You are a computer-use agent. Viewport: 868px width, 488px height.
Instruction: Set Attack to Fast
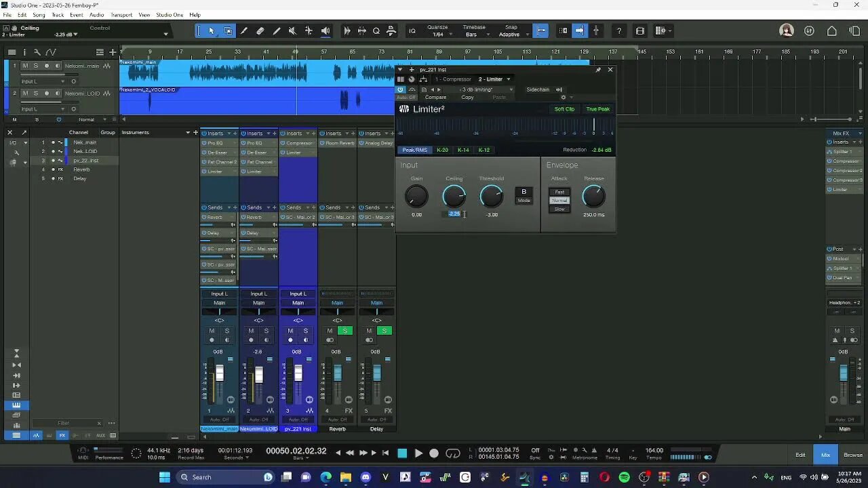coord(559,192)
